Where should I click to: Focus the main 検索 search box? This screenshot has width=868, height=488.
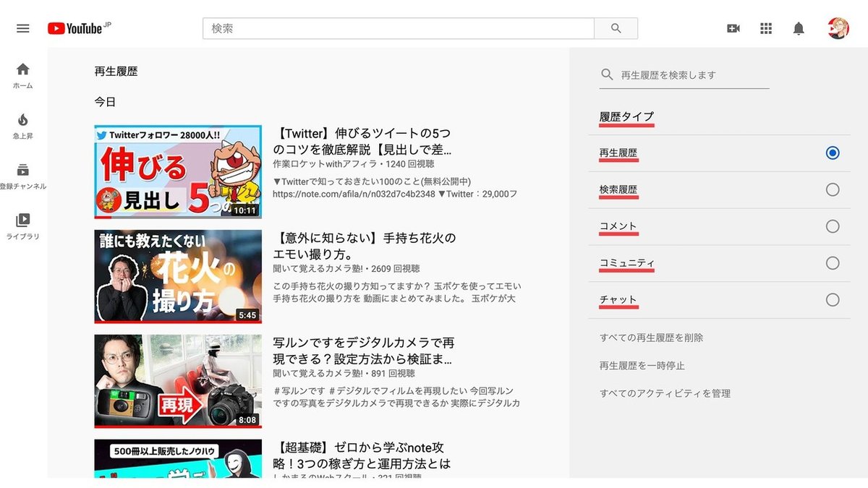(399, 28)
